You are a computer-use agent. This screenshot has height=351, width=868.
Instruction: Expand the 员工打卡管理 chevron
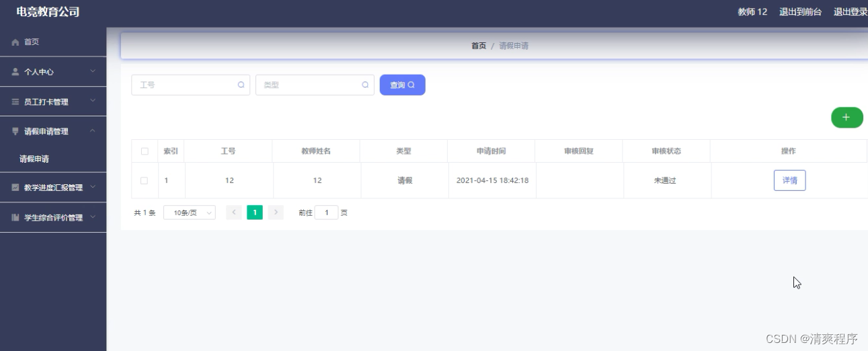pyautogui.click(x=93, y=101)
